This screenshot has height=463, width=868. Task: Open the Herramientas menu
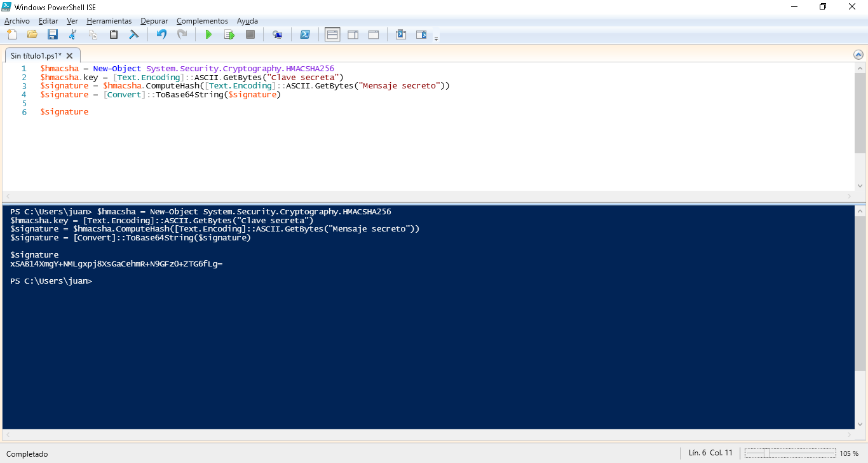109,21
